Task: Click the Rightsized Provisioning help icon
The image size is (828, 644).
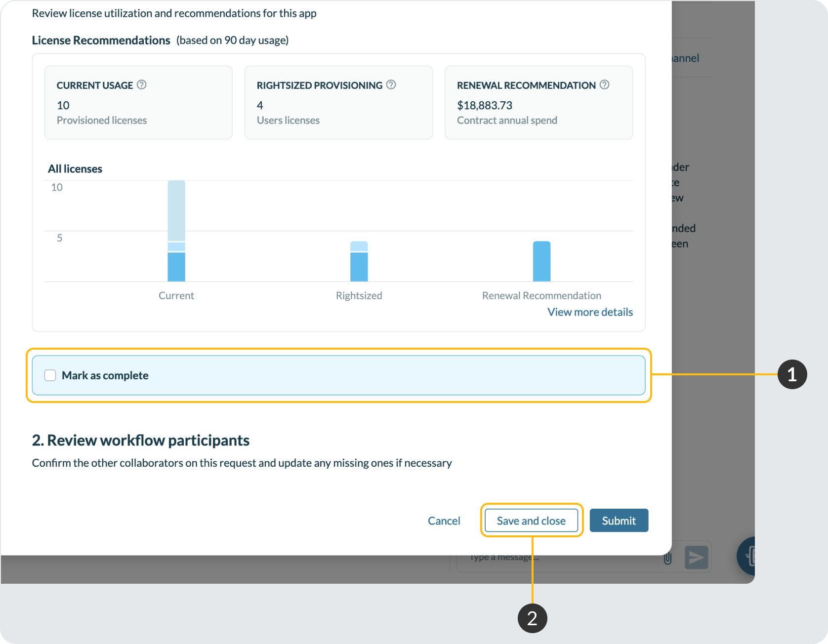Action: pos(391,85)
